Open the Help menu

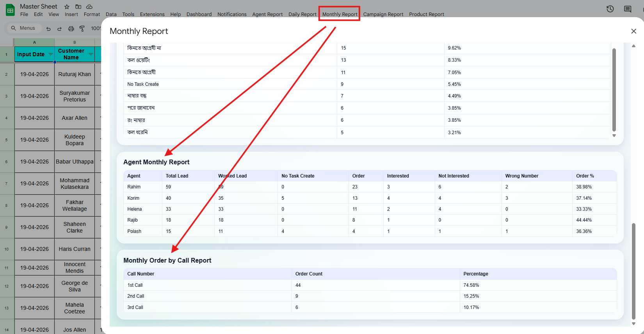(176, 14)
